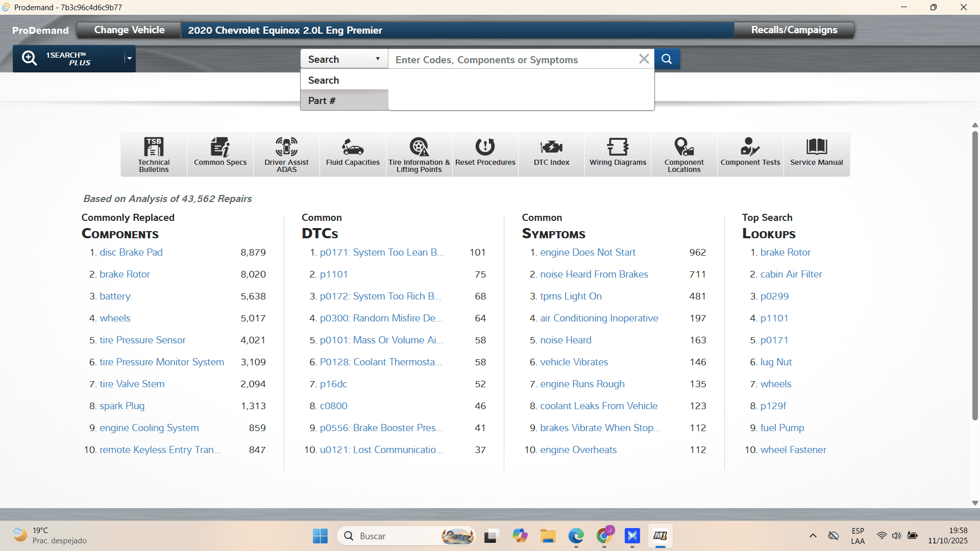Click Change Vehicle button
The width and height of the screenshot is (980, 551).
click(x=129, y=30)
